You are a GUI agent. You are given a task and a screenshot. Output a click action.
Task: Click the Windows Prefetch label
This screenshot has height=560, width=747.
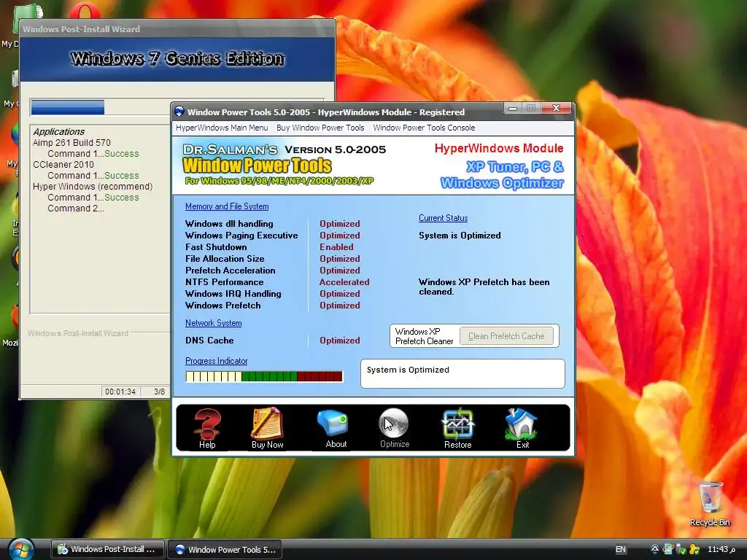point(223,306)
